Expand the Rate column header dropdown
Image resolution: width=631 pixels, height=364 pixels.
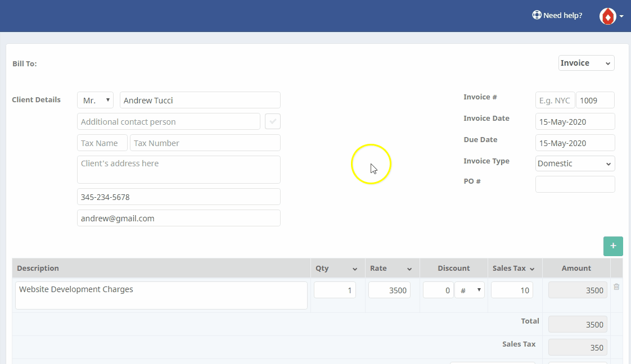(409, 269)
